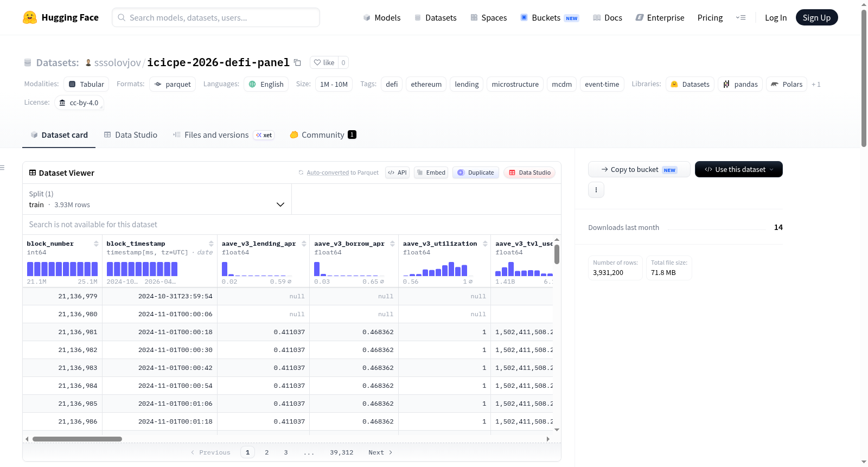868x467 pixels.
Task: Click the Hugging Face logo icon
Action: (30, 17)
